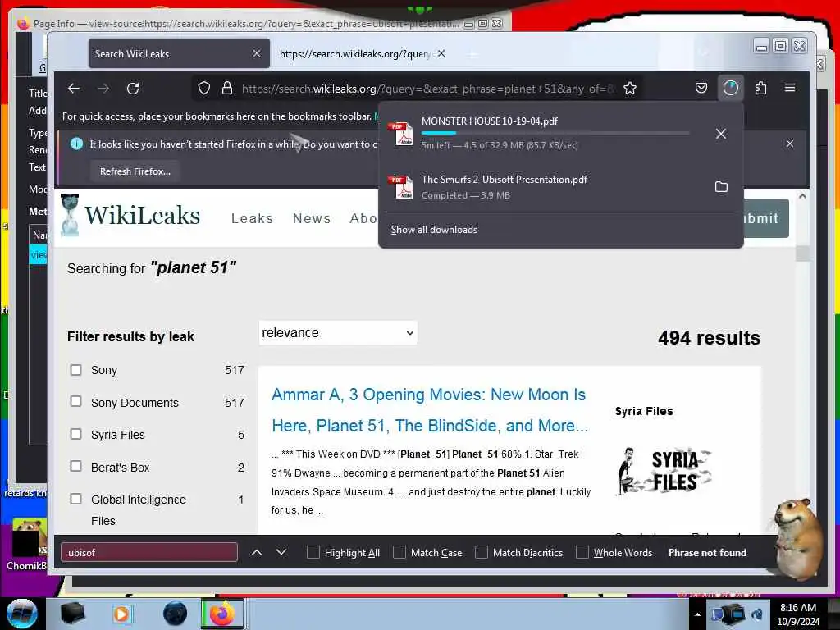Open the Pocket save icon
Screen dimensions: 840x630
pyautogui.click(x=701, y=88)
